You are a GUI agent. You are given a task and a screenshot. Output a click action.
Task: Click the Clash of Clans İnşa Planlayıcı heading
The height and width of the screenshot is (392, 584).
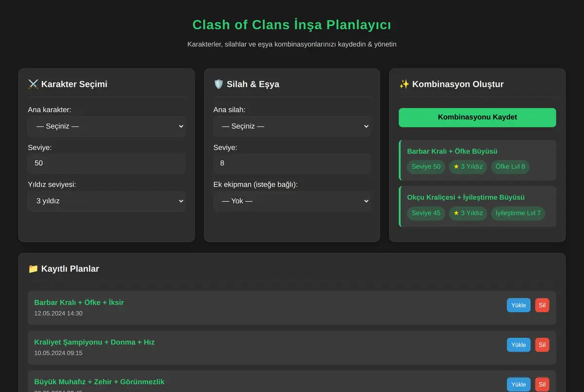coord(292,25)
